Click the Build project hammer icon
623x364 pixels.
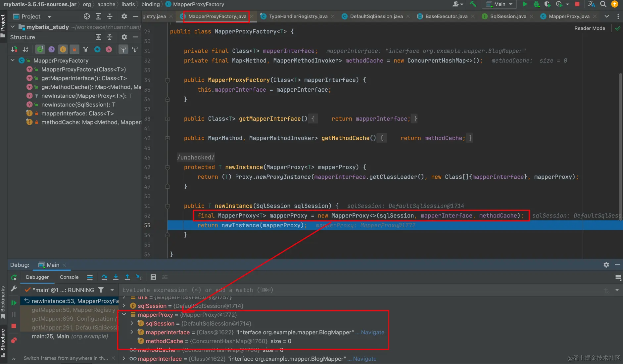473,4
